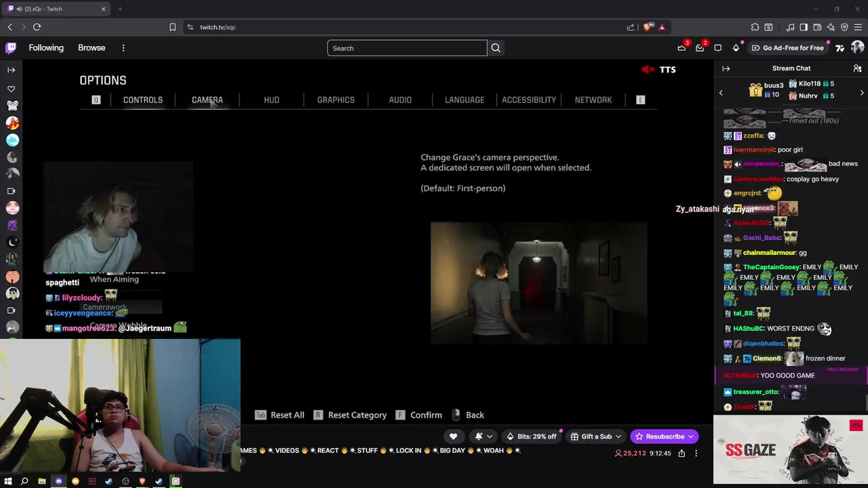
Task: Follow channel with heart button
Action: tap(453, 436)
